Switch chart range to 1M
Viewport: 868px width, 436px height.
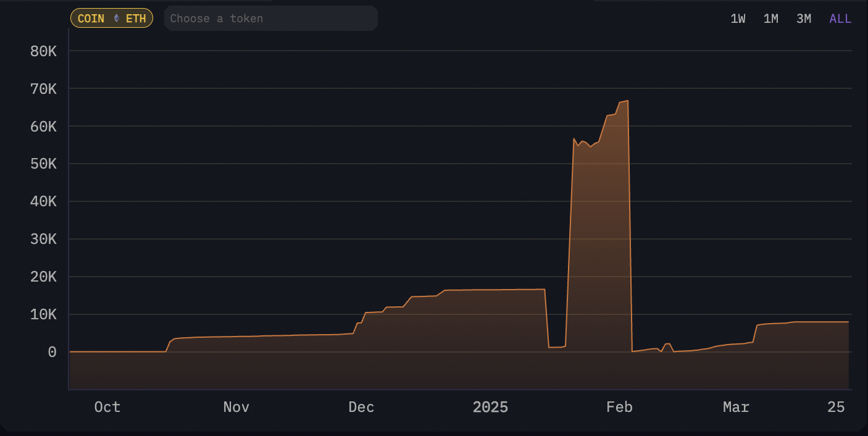tap(770, 19)
